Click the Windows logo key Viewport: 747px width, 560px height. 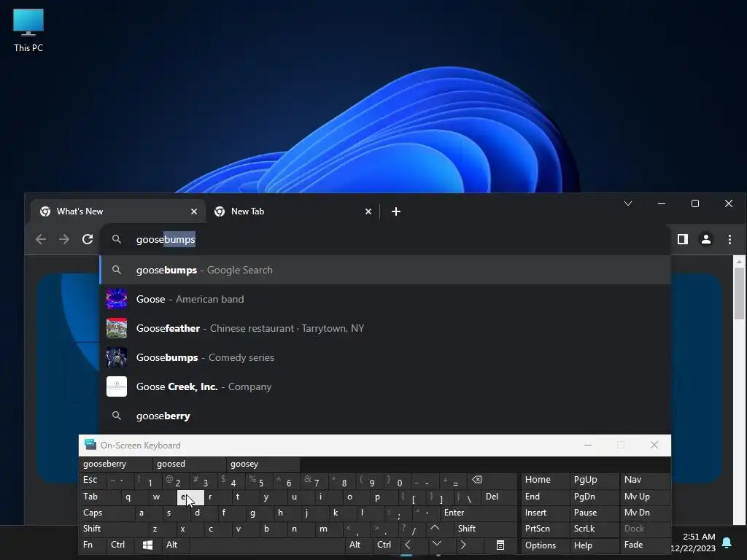(147, 545)
